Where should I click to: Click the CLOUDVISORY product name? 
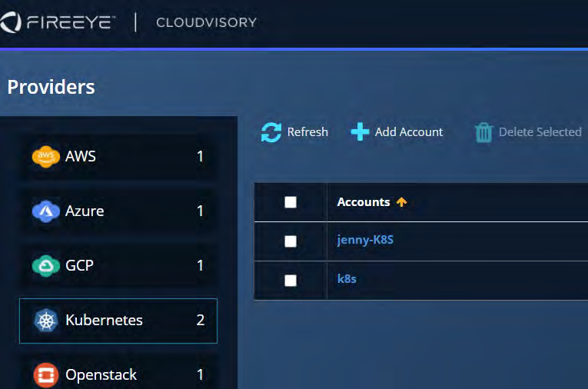(206, 22)
